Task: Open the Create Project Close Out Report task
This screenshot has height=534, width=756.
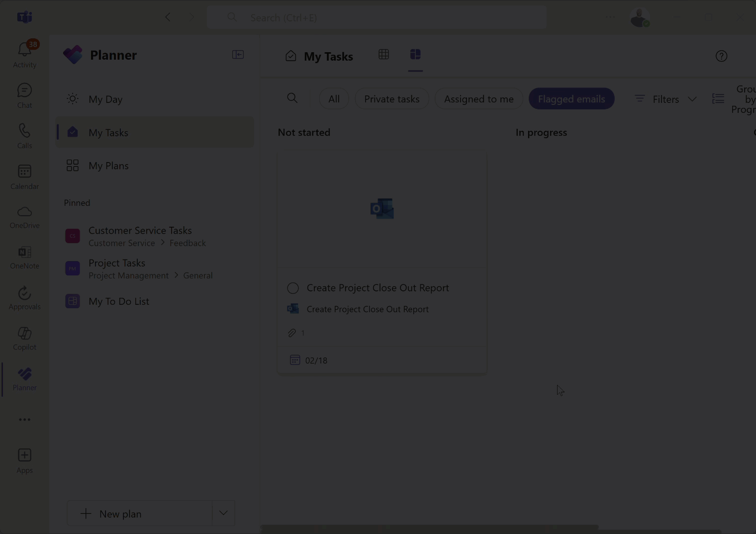Action: point(378,288)
